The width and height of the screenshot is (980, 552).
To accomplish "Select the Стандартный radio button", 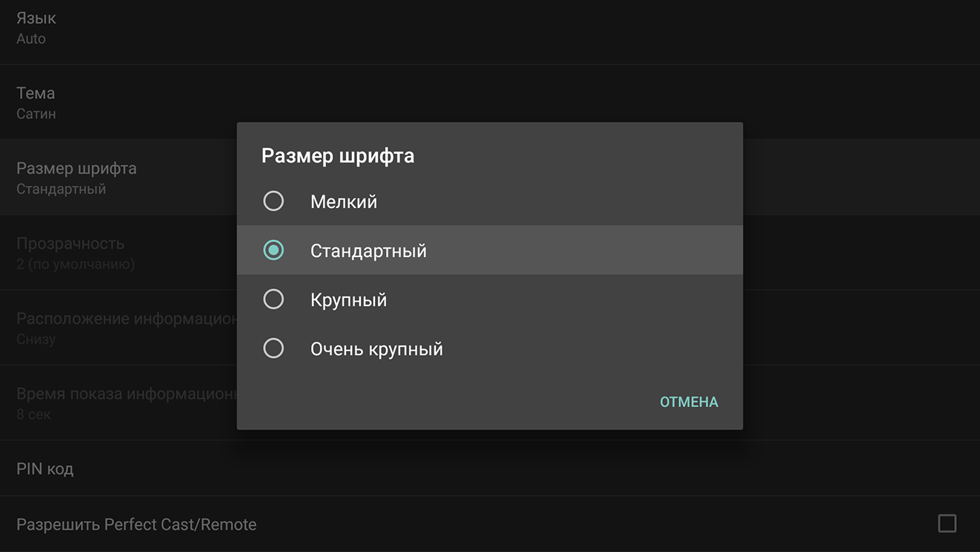I will pos(273,250).
